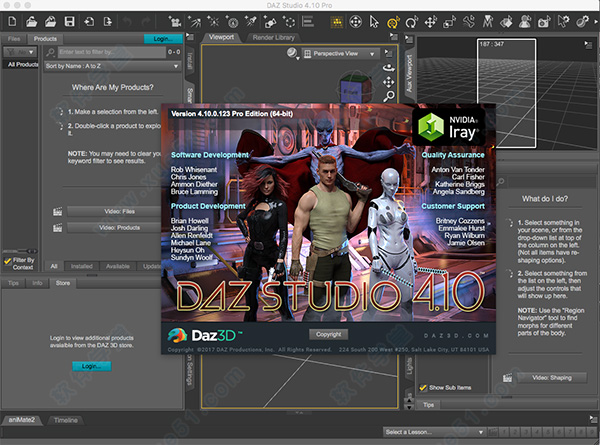Adjust the thumbnail size slider
The width and height of the screenshot is (600, 445).
tap(20, 251)
